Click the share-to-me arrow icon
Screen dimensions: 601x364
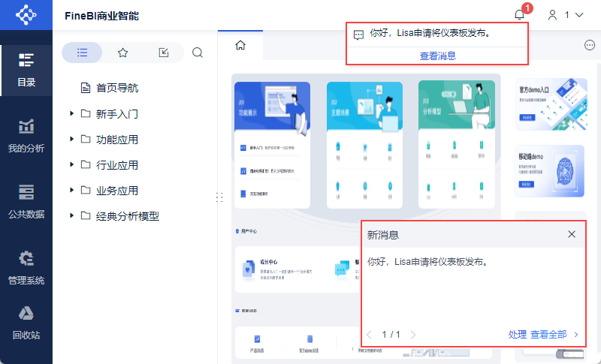164,53
